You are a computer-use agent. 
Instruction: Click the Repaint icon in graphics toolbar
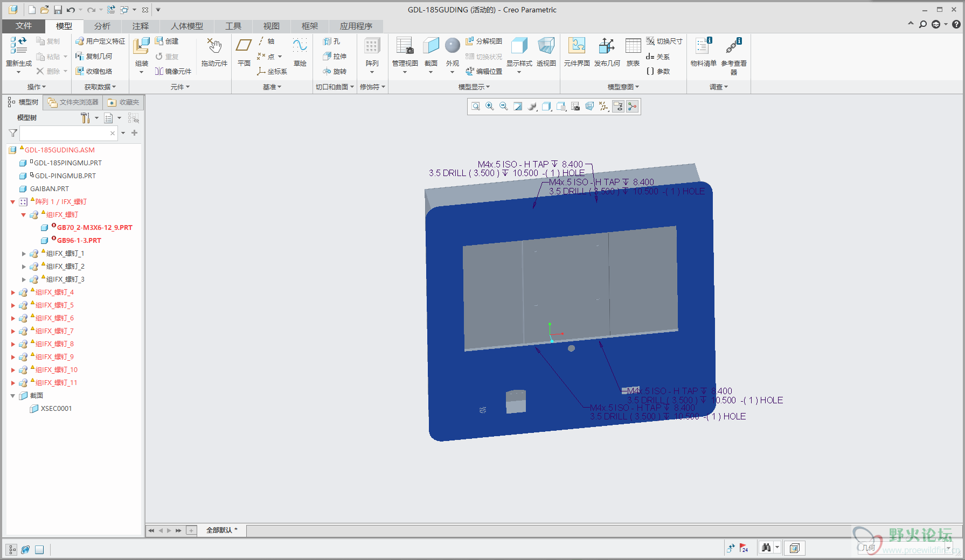tap(518, 107)
